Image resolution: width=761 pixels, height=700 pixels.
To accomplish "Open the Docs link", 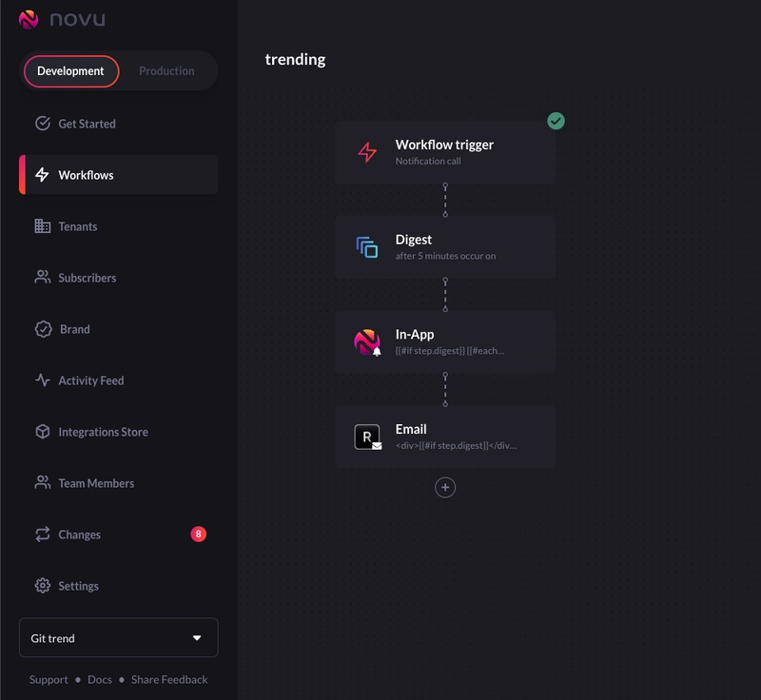I will [x=100, y=680].
